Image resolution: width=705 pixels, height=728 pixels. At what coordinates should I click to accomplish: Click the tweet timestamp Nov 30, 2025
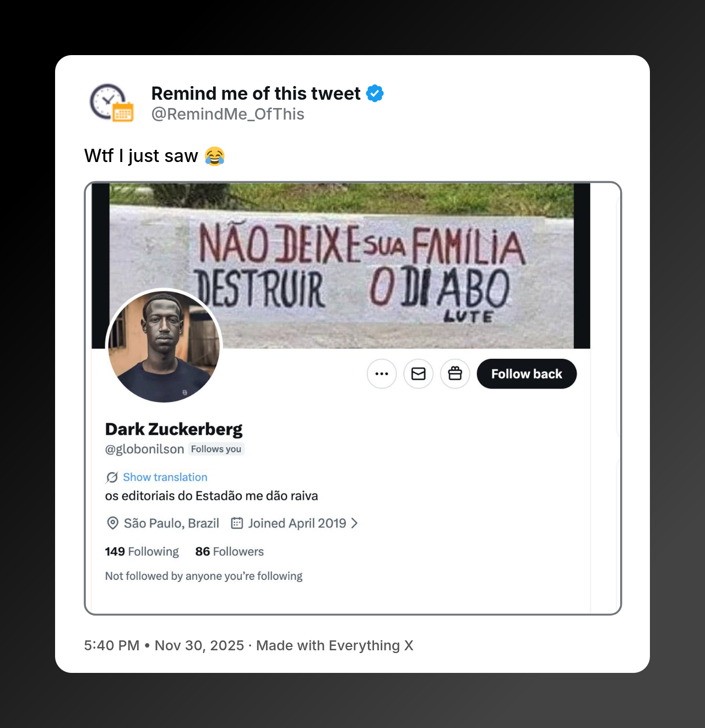click(x=199, y=645)
